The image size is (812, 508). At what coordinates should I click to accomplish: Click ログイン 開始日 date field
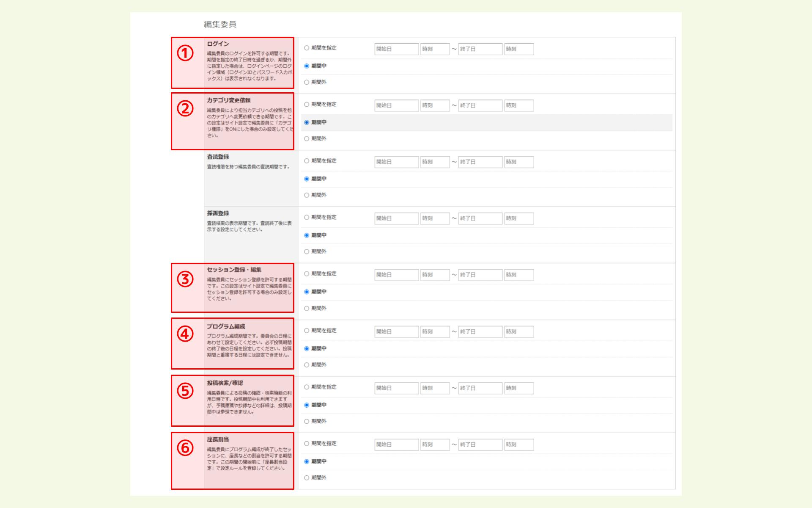pos(396,49)
